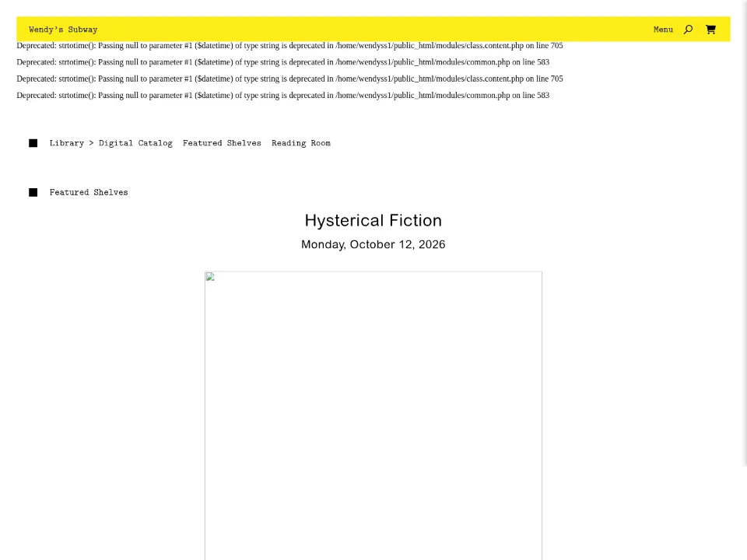Click the broken image placeholder
Image resolution: width=747 pixels, height=560 pixels.
(x=373, y=415)
